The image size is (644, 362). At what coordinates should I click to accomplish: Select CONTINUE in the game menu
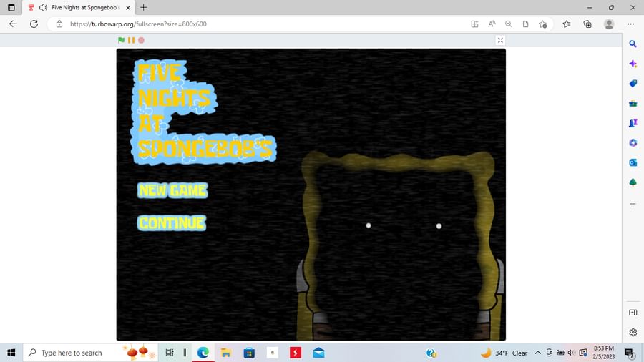172,223
